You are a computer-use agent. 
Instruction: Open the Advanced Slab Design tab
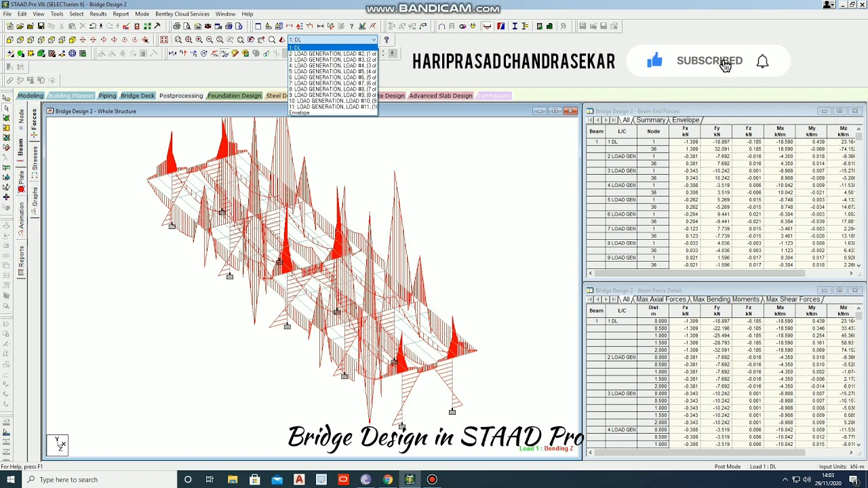(x=441, y=96)
